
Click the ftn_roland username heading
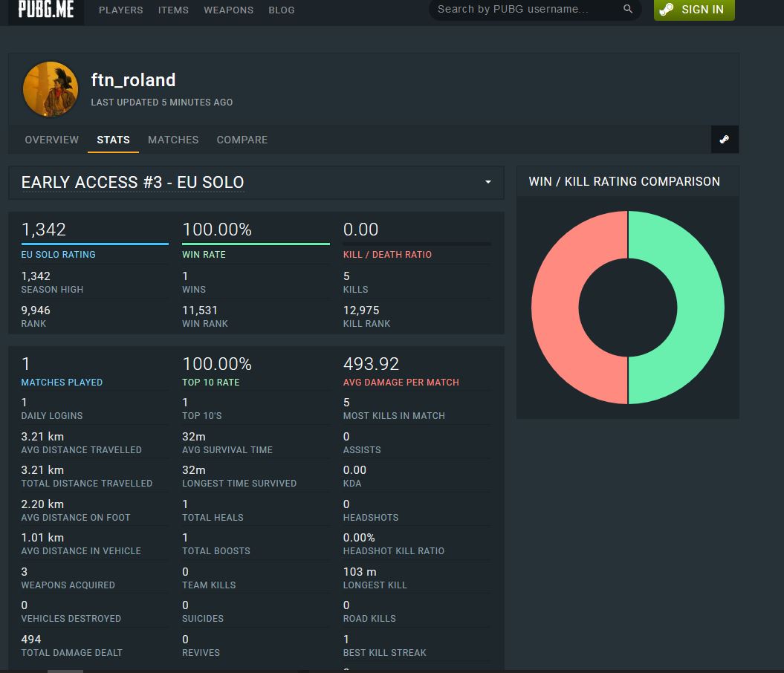pyautogui.click(x=133, y=80)
